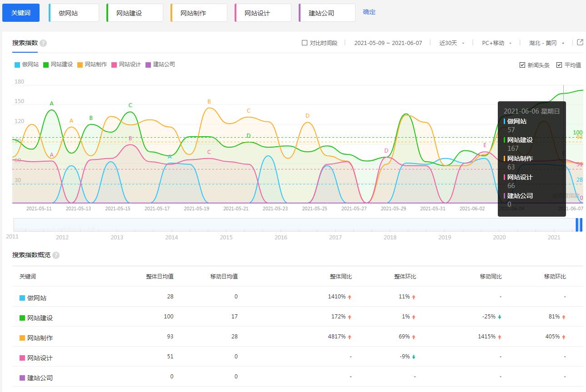Click the -25% mobile value for 网站建设
The image size is (586, 392).
point(489,317)
